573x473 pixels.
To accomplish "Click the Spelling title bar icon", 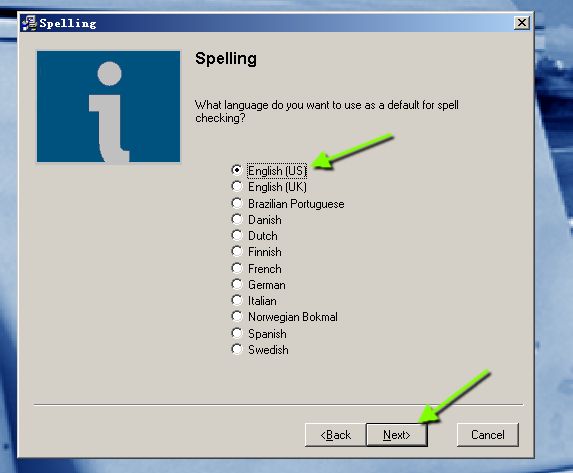I will click(x=29, y=23).
